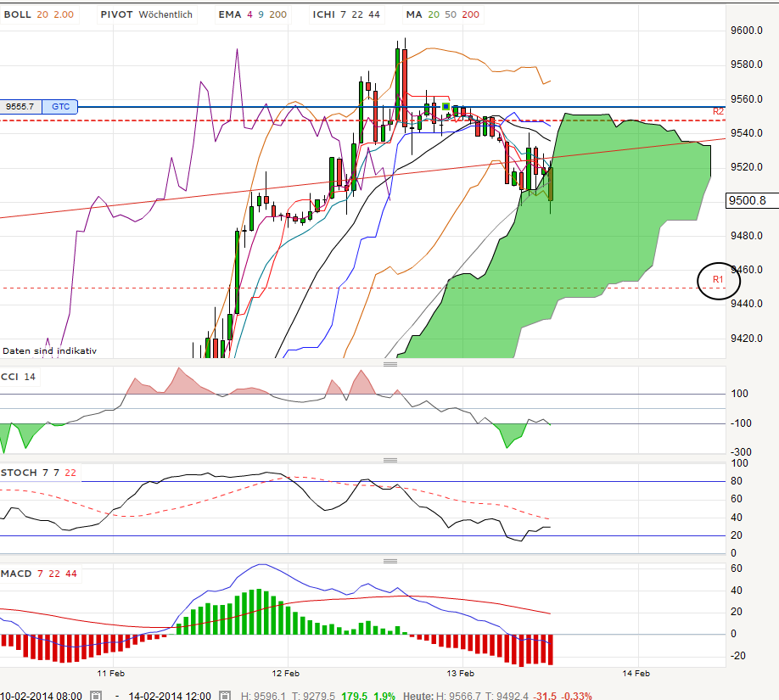The height and width of the screenshot is (700, 779).
Task: Click the MACD axis label 60
Action: click(x=737, y=568)
